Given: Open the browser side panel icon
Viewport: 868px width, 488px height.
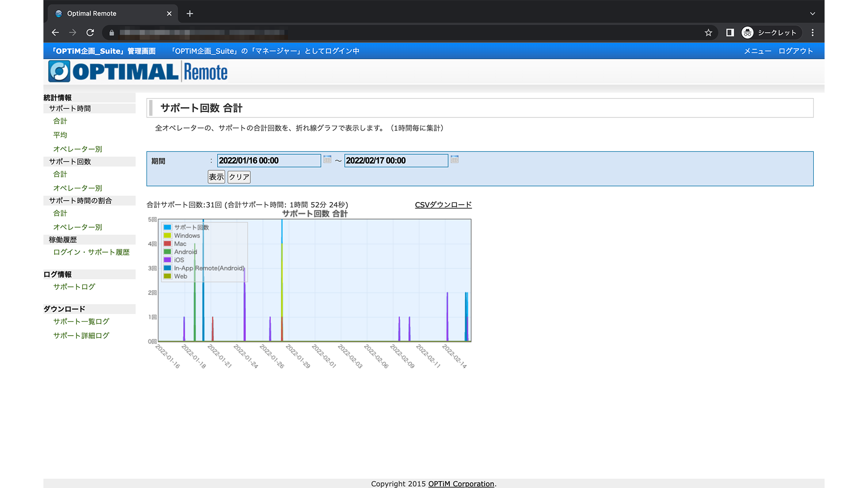Looking at the screenshot, I should pyautogui.click(x=730, y=33).
